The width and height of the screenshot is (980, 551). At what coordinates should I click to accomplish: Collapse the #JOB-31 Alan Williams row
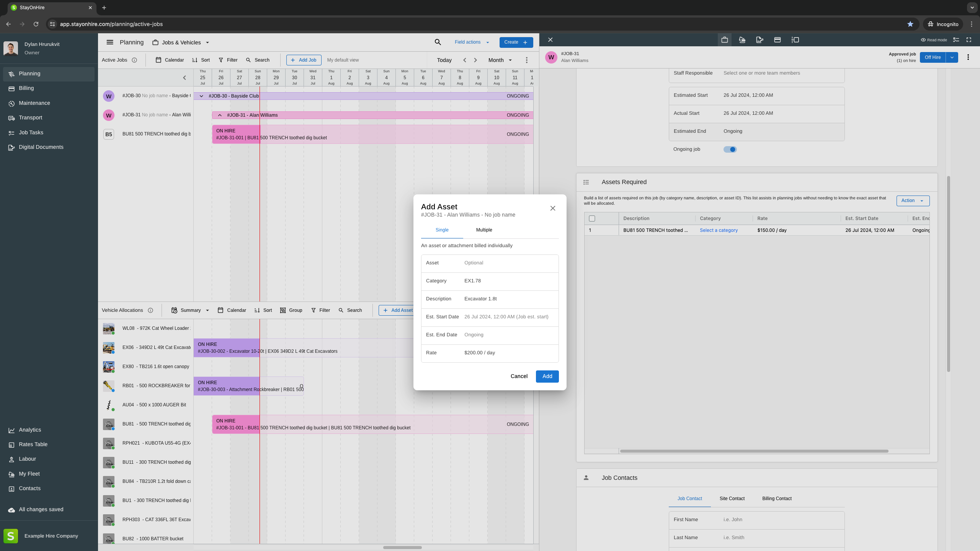click(x=220, y=115)
